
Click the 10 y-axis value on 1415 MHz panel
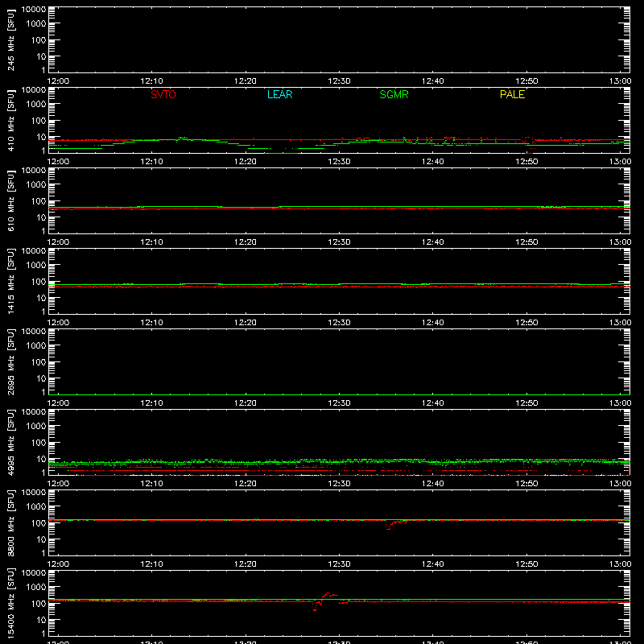click(42, 298)
